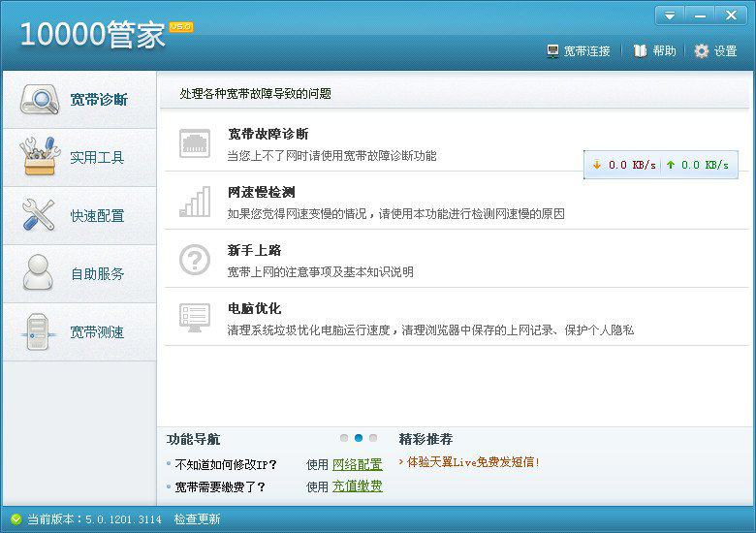Open 设置 gear in the top bar
The height and width of the screenshot is (533, 756).
[702, 51]
